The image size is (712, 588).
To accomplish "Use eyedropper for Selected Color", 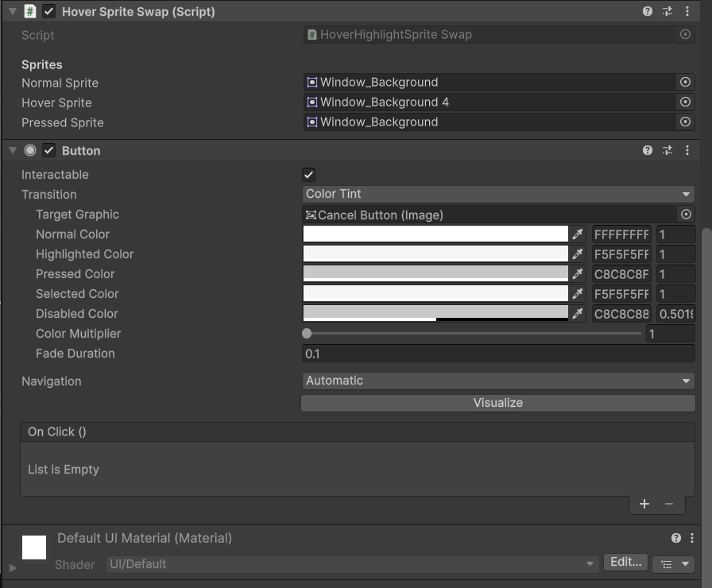I will (578, 294).
